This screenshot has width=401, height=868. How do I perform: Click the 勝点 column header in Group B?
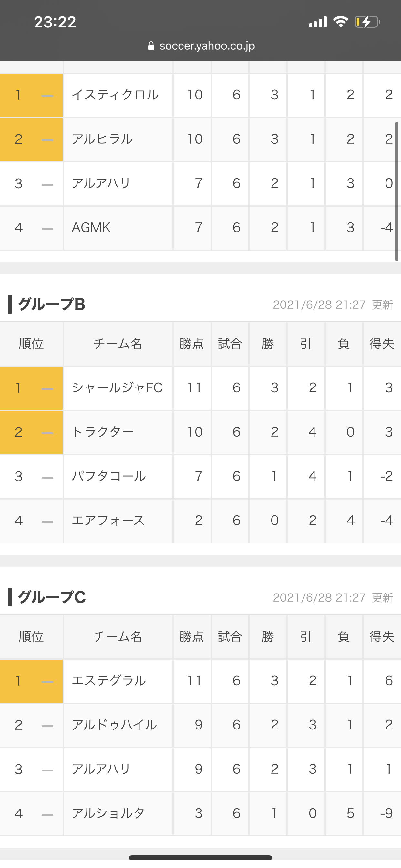pos(192,344)
